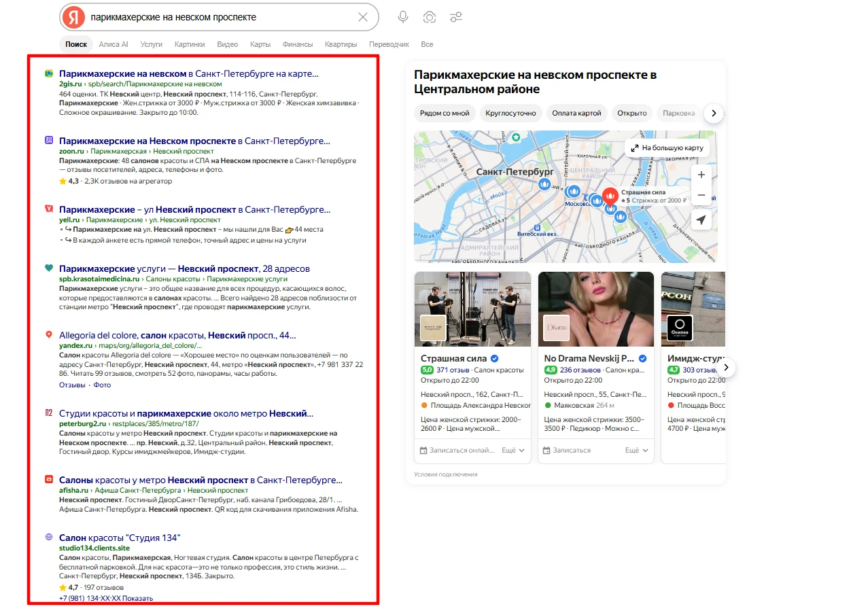Open Условия подключения link
This screenshot has height=613, width=868.
(x=446, y=474)
